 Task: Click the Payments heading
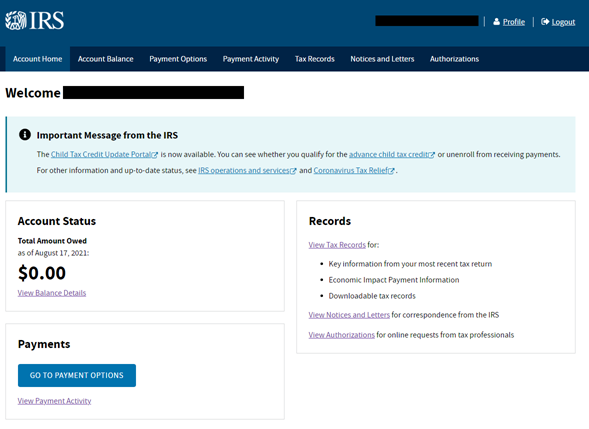tap(44, 344)
